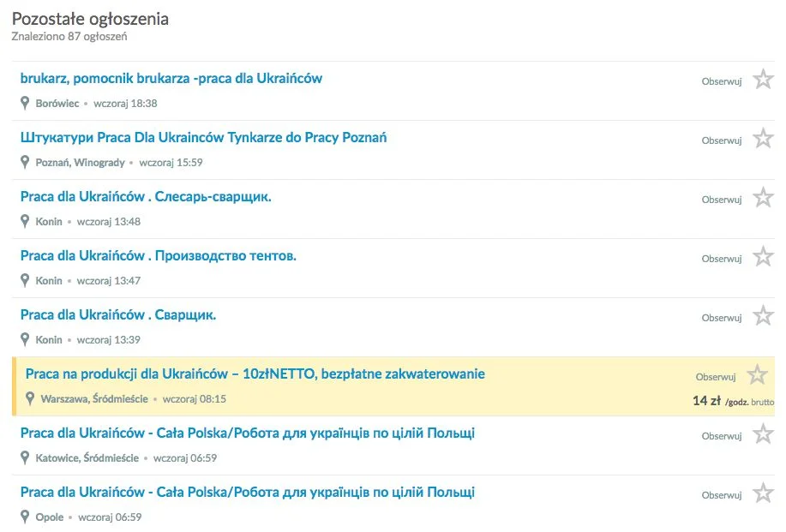Open brukarz, pomocnik brukarza job listing

[171, 79]
